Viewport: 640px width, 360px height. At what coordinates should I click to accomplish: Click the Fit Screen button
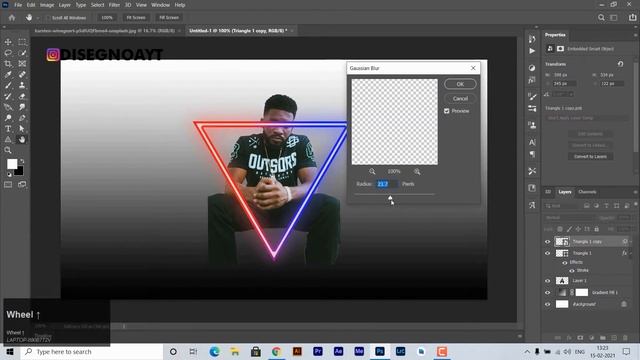tap(136, 18)
